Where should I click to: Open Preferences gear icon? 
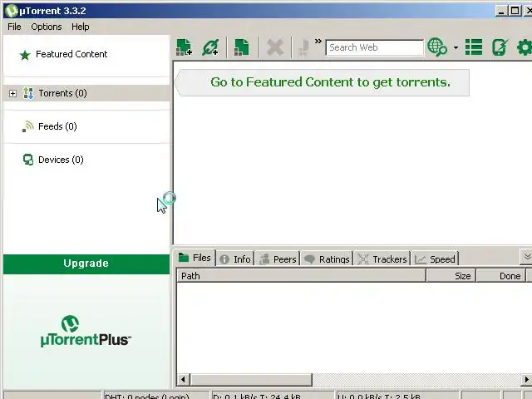click(525, 47)
